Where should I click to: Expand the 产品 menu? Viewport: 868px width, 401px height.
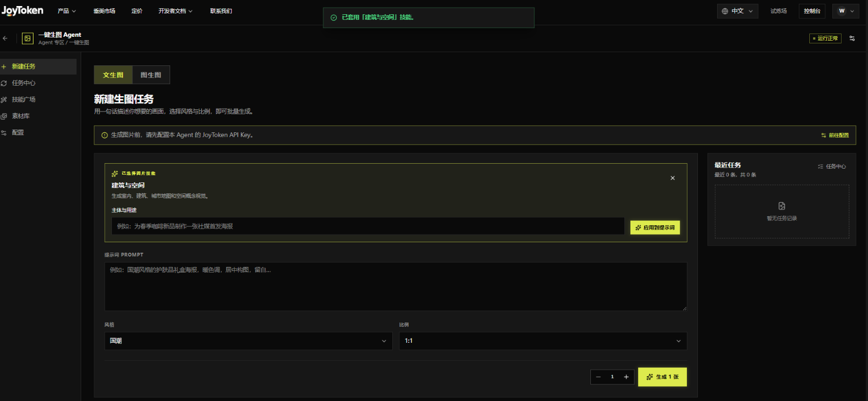click(x=67, y=11)
